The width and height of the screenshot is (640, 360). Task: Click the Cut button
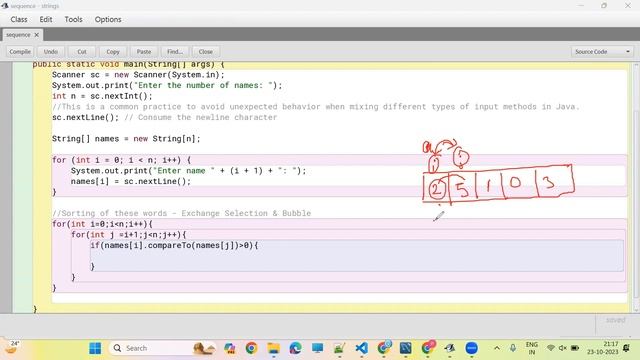(82, 52)
